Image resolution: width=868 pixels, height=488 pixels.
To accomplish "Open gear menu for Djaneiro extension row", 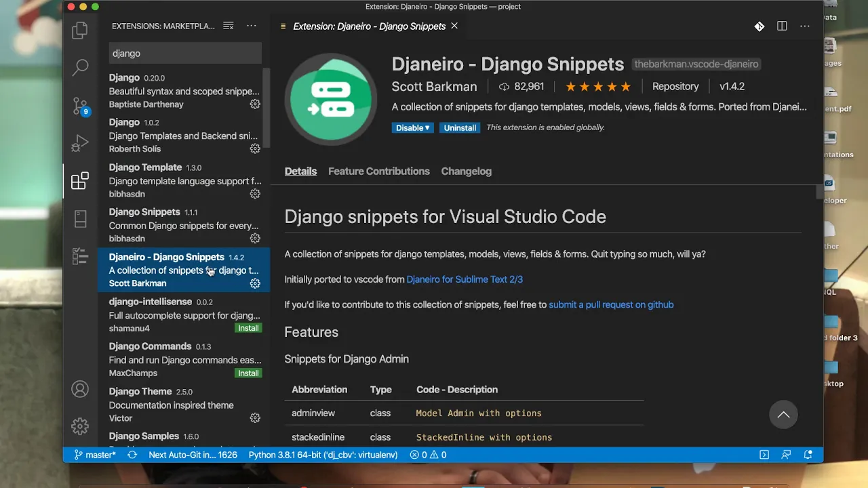I will click(255, 283).
